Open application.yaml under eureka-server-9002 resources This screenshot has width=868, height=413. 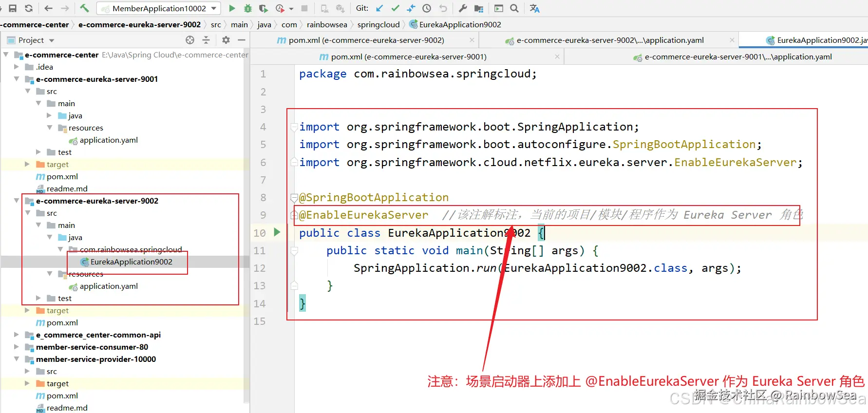tap(103, 286)
